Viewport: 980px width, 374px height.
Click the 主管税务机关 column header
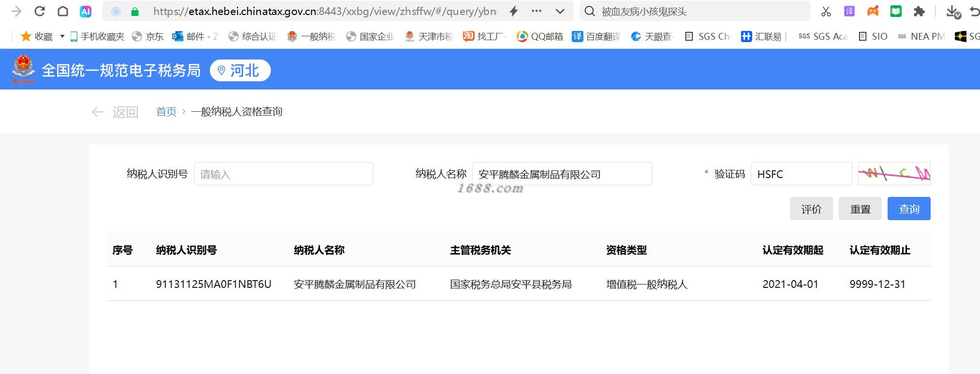(x=480, y=250)
